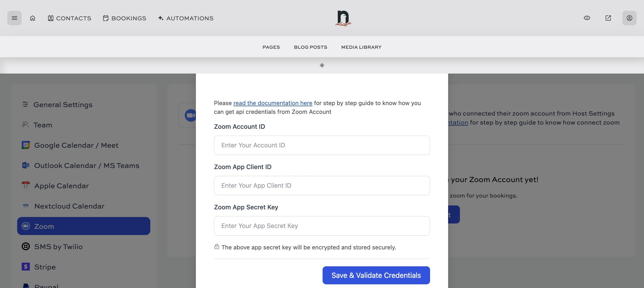Open the Pages section
644x288 pixels.
[x=271, y=47]
